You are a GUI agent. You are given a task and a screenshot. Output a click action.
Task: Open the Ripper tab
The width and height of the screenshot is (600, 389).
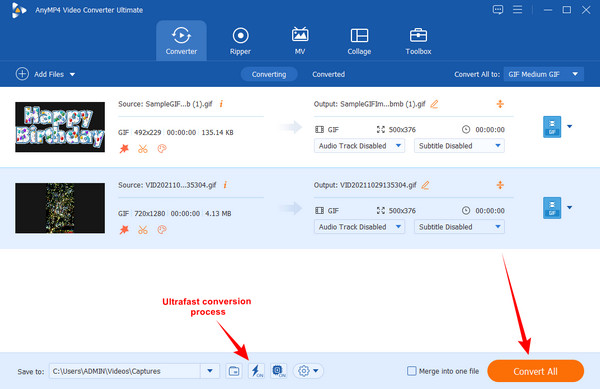pyautogui.click(x=240, y=41)
